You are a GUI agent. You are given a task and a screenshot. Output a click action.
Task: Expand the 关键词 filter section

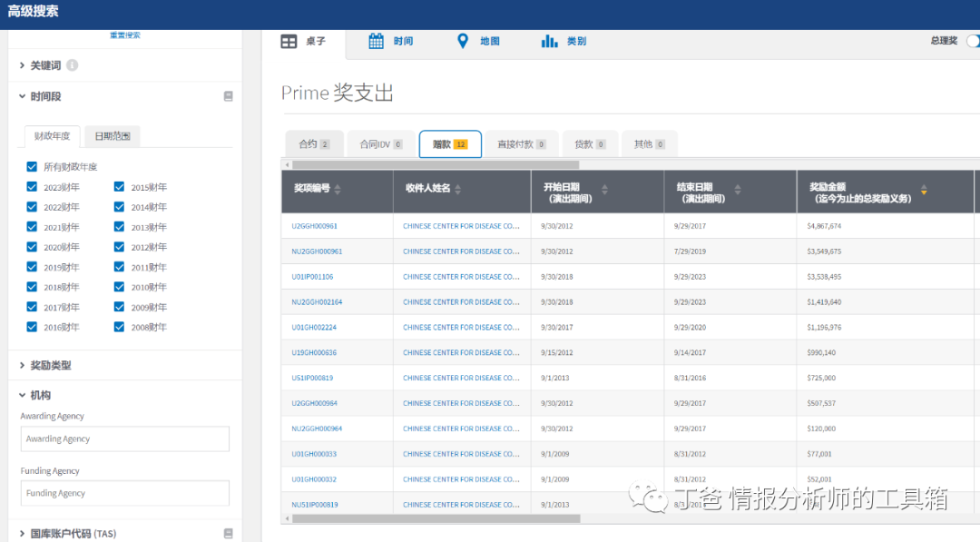[40, 65]
